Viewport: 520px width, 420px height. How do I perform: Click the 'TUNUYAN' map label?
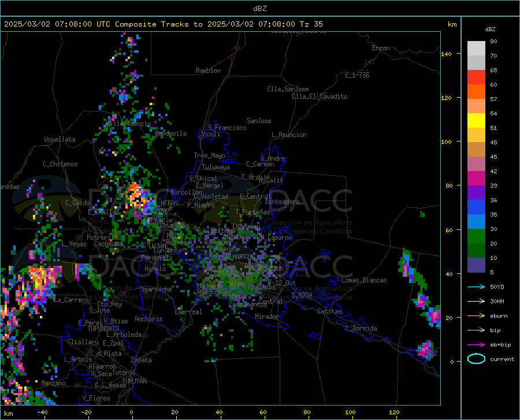[134, 381]
